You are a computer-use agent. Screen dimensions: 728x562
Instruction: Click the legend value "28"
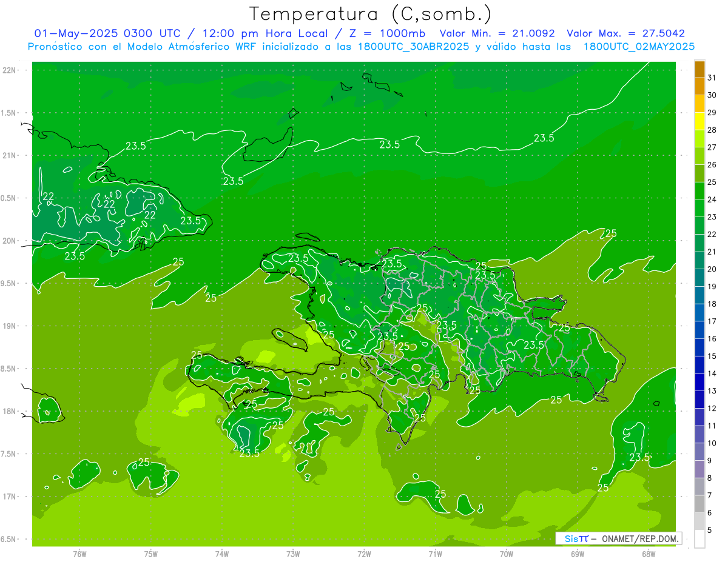tap(712, 130)
